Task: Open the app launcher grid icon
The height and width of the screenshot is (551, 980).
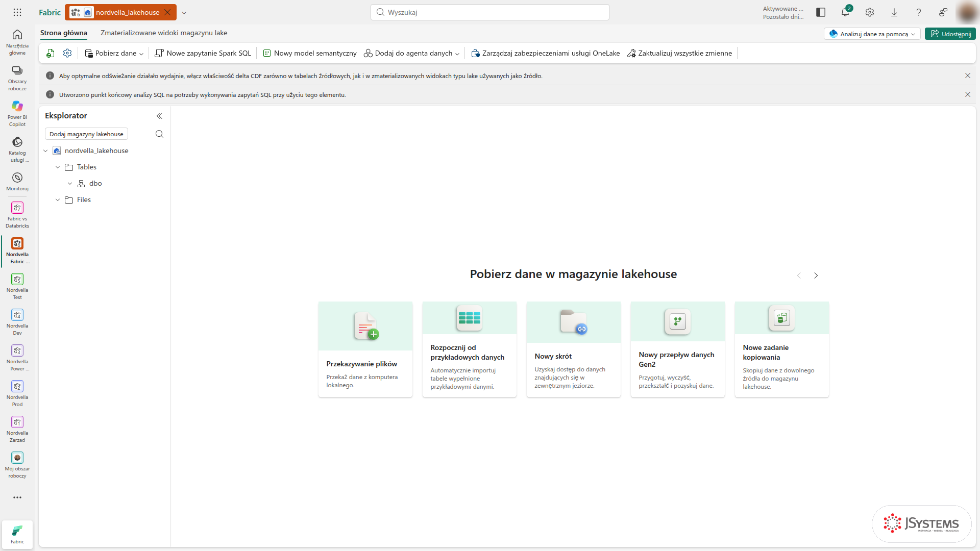Action: (17, 12)
